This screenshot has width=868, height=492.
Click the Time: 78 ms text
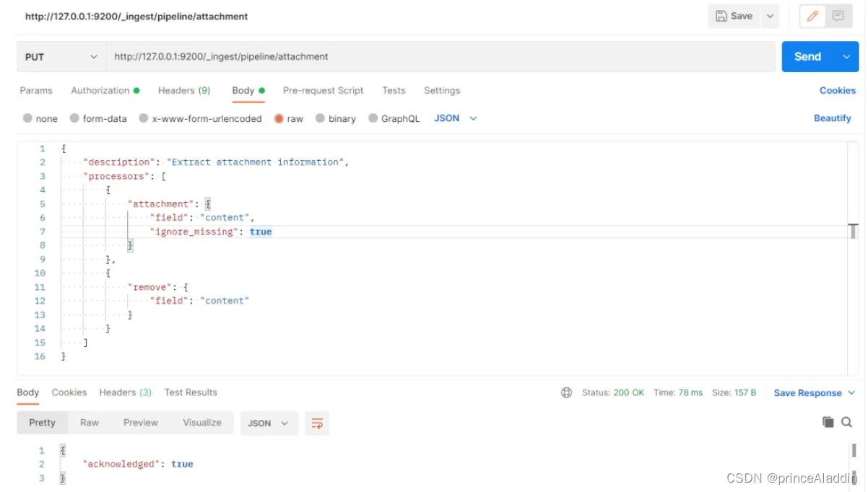click(x=678, y=392)
